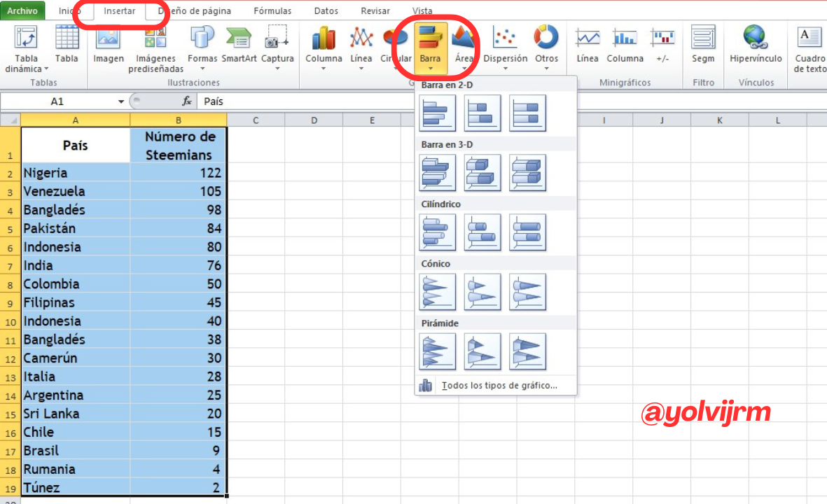Open the Captura screenshot tool
The width and height of the screenshot is (827, 504).
coord(277,48)
